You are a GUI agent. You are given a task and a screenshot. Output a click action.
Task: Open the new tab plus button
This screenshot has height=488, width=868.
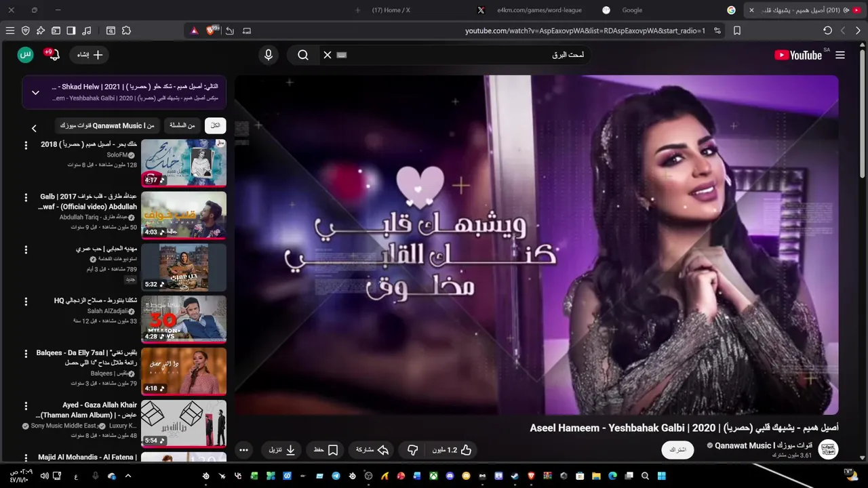click(358, 10)
